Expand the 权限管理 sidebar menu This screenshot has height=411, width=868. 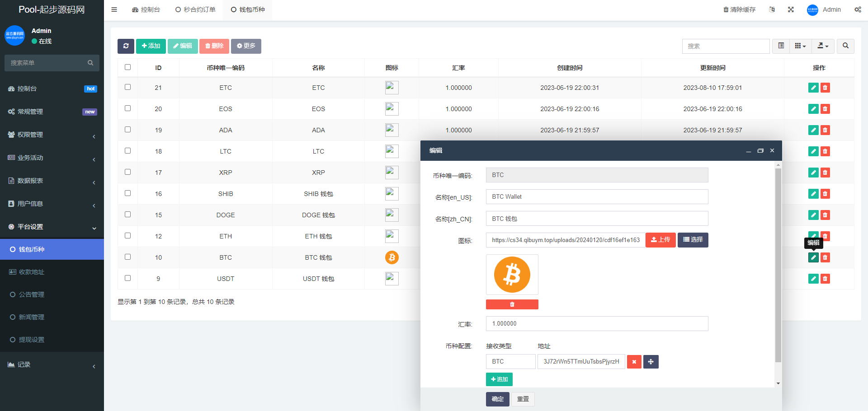click(52, 135)
